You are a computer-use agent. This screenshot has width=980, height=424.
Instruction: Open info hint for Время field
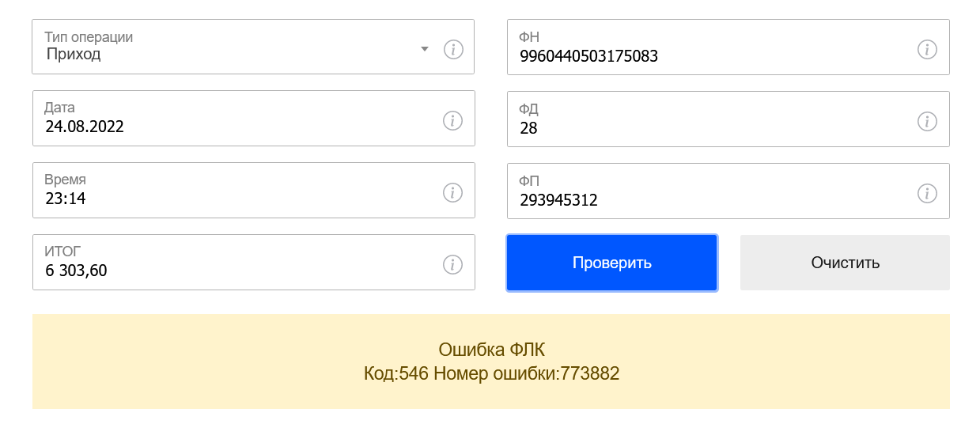[x=452, y=192]
